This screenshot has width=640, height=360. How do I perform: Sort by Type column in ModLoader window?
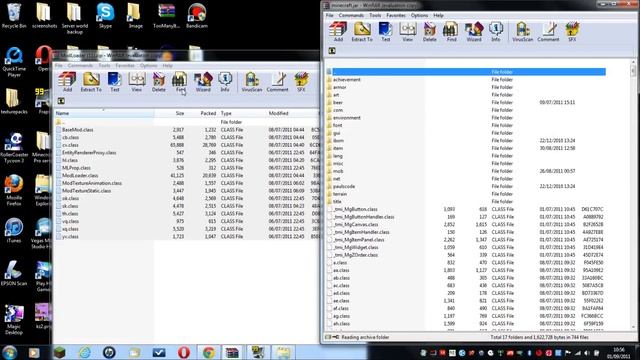point(242,113)
